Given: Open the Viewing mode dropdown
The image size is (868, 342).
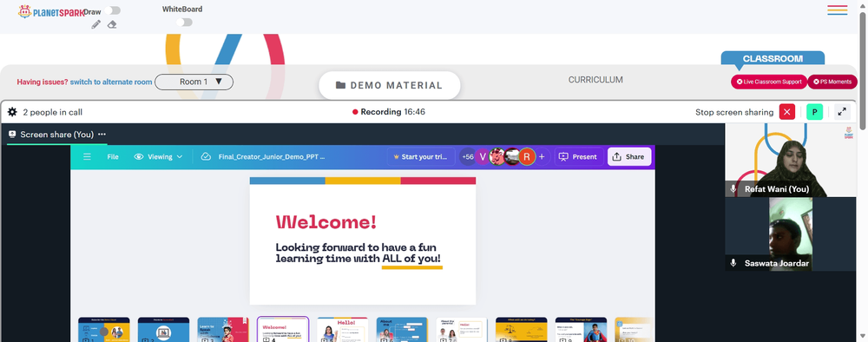Looking at the screenshot, I should point(158,156).
